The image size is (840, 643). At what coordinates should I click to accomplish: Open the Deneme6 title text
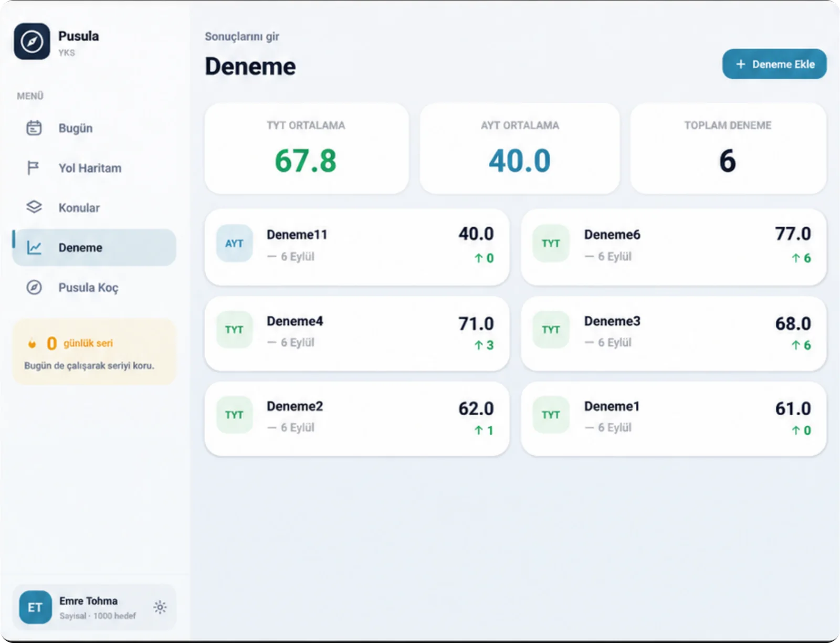click(x=612, y=235)
